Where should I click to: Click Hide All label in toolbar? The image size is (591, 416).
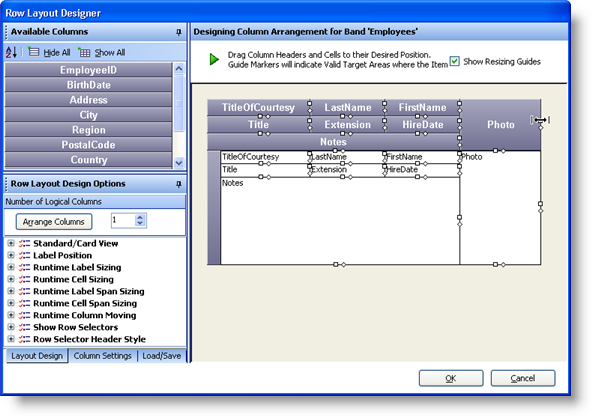pyautogui.click(x=57, y=53)
